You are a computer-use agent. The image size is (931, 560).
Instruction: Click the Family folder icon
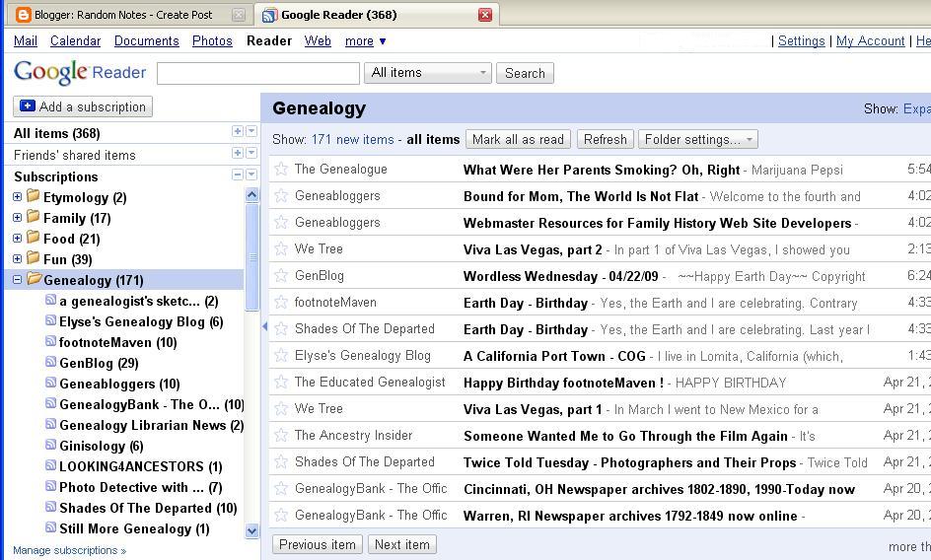click(34, 217)
